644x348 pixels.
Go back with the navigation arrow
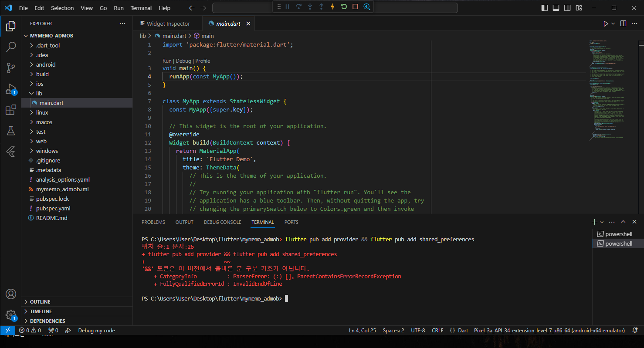point(192,8)
